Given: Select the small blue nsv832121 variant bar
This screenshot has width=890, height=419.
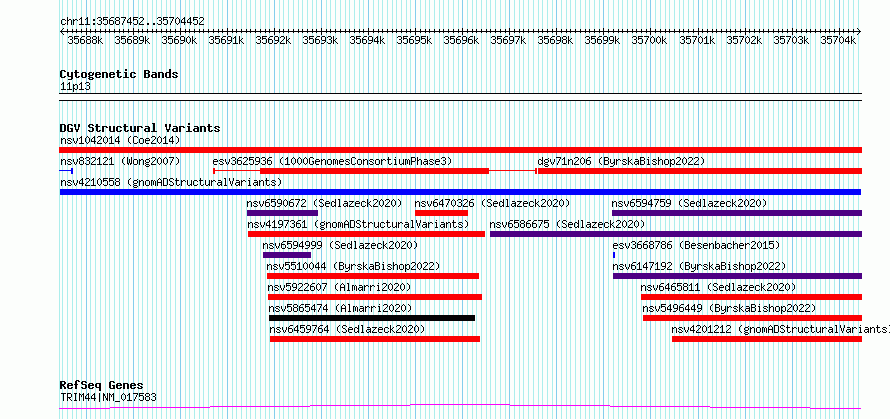Looking at the screenshot, I should [x=66, y=171].
